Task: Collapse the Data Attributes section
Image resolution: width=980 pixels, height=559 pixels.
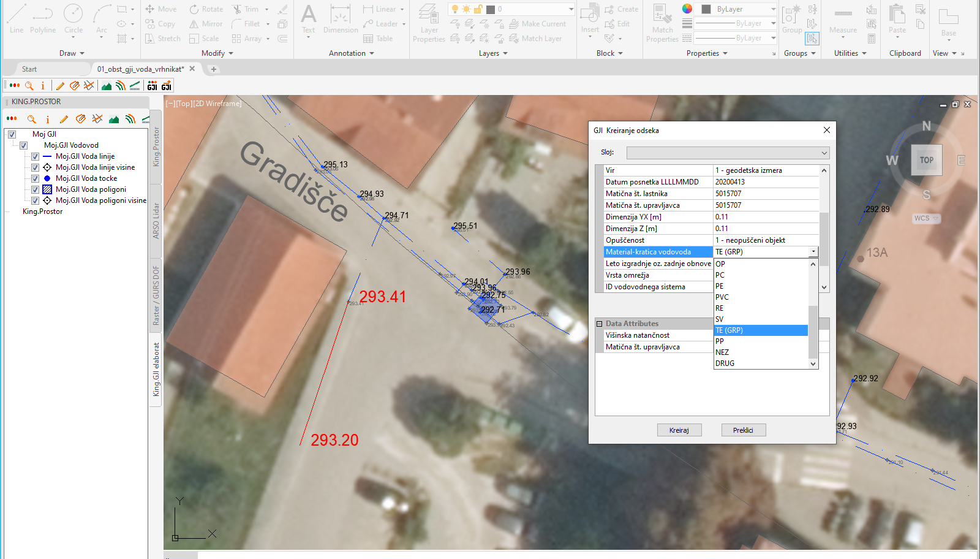Action: [x=600, y=324]
